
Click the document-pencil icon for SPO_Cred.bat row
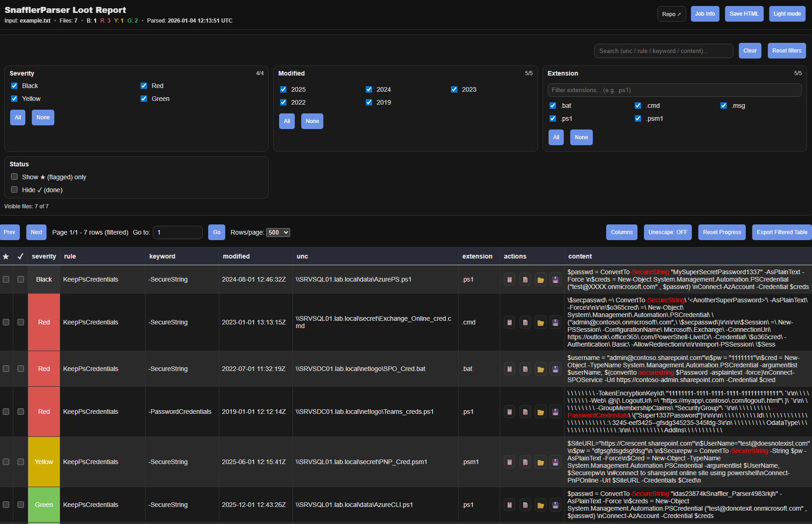tap(525, 369)
